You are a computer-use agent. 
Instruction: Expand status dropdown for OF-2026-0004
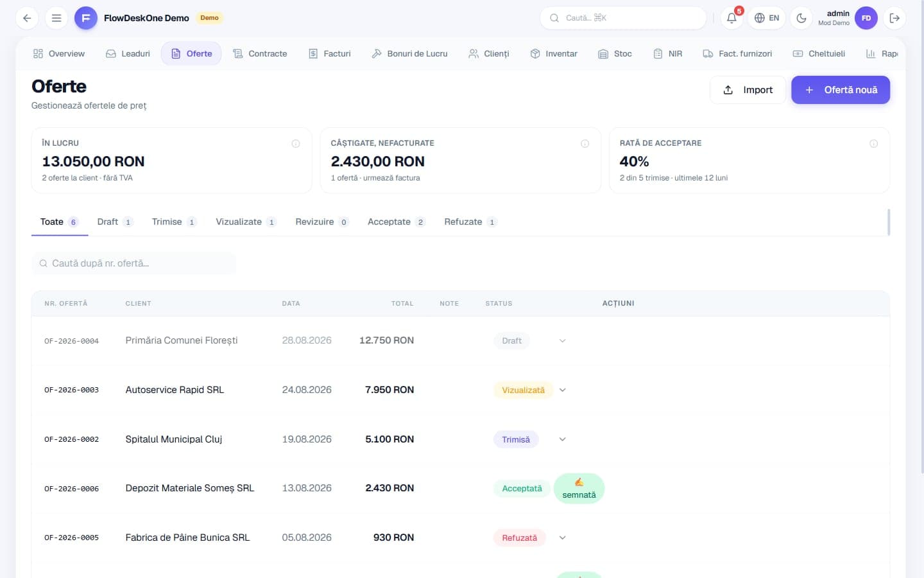(562, 341)
